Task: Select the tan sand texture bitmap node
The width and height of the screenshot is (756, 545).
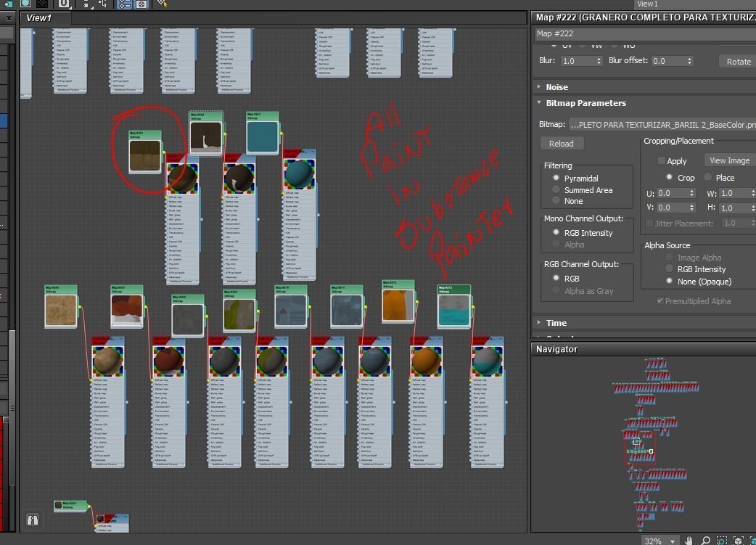Action: pyautogui.click(x=61, y=307)
